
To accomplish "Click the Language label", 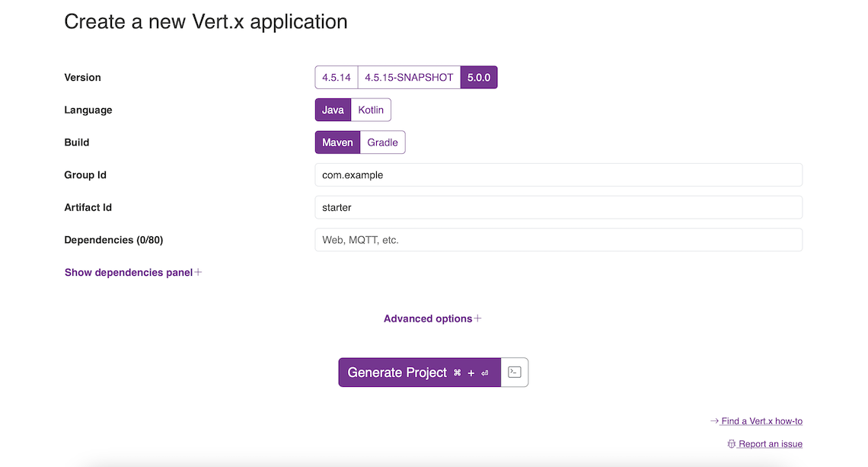I will [88, 110].
